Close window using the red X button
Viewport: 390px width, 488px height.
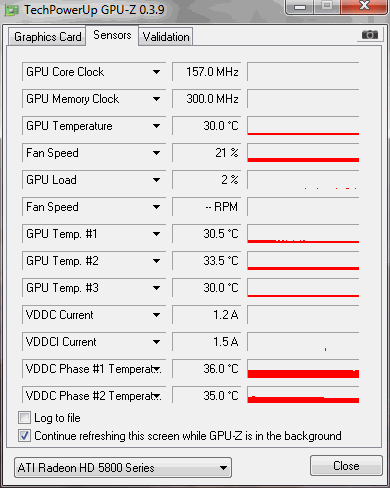point(364,6)
